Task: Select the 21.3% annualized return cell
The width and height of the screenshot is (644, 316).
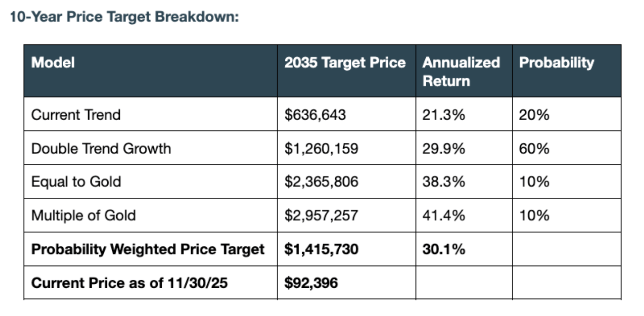Action: pyautogui.click(x=444, y=115)
